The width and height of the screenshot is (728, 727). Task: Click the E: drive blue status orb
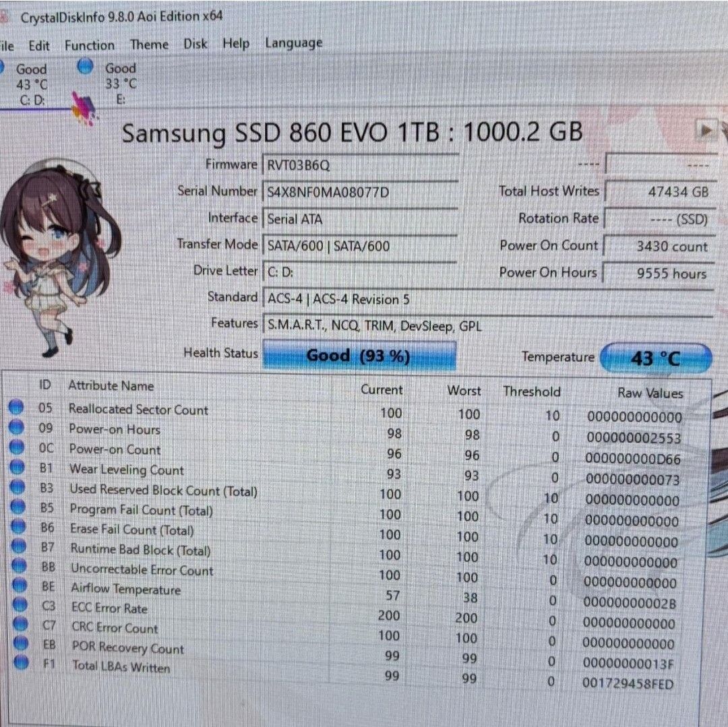(x=85, y=66)
